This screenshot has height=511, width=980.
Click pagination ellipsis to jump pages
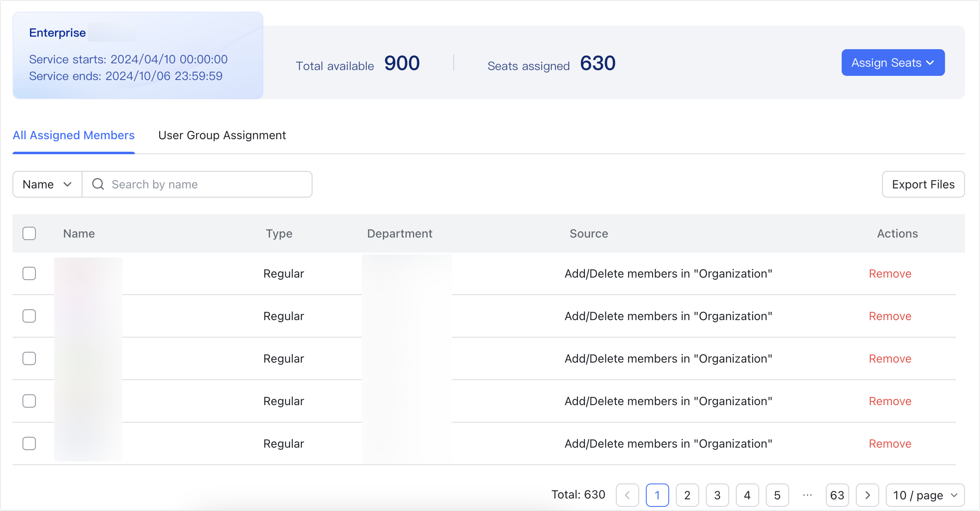(807, 495)
